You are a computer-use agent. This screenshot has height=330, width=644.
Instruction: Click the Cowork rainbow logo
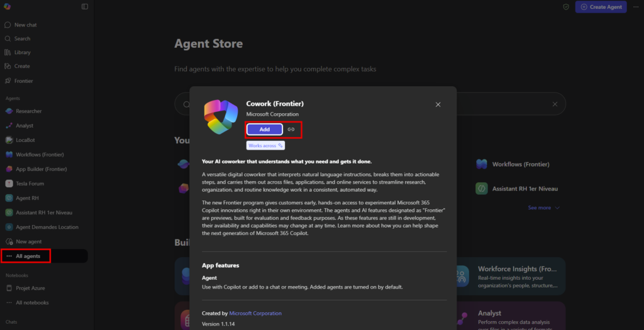(221, 117)
